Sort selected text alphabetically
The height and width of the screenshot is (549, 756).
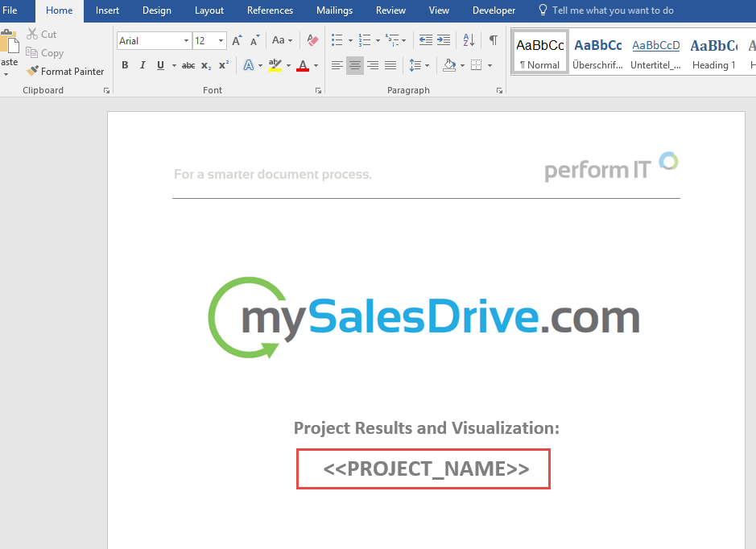click(x=469, y=40)
